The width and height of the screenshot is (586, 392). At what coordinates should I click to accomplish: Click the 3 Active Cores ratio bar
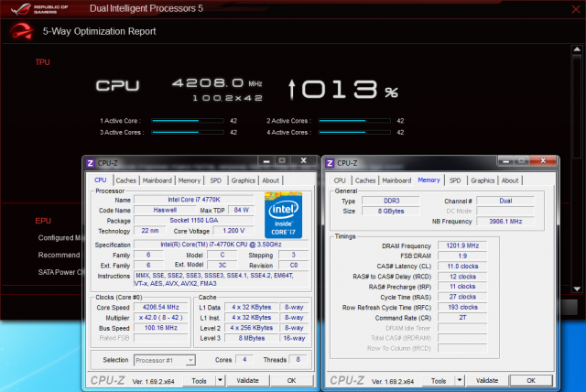188,132
